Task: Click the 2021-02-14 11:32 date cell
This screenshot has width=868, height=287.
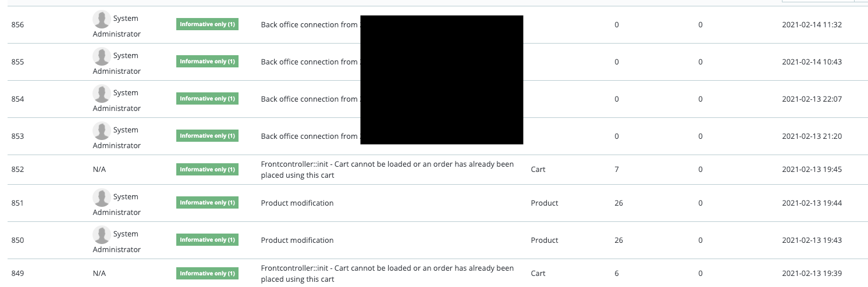Action: [x=812, y=24]
